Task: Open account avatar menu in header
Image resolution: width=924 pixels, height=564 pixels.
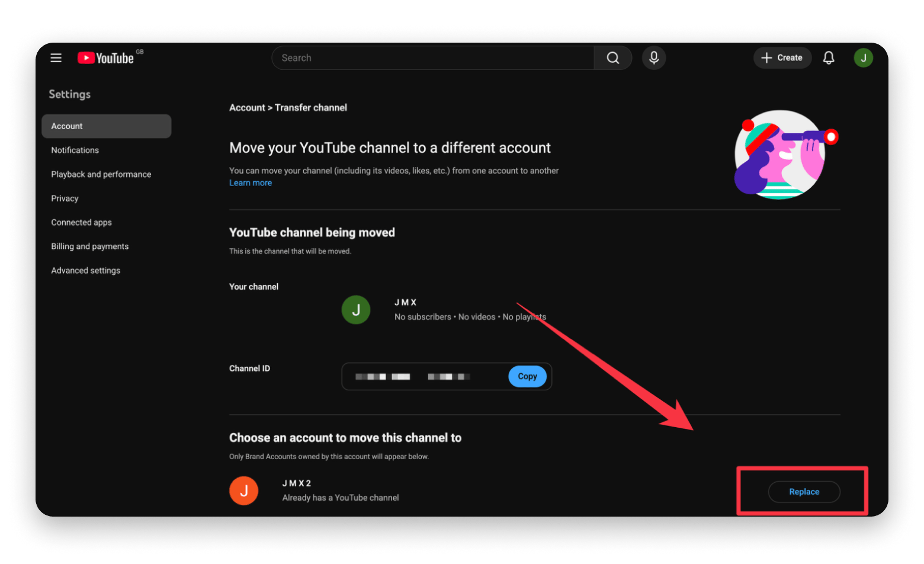Action: (863, 58)
